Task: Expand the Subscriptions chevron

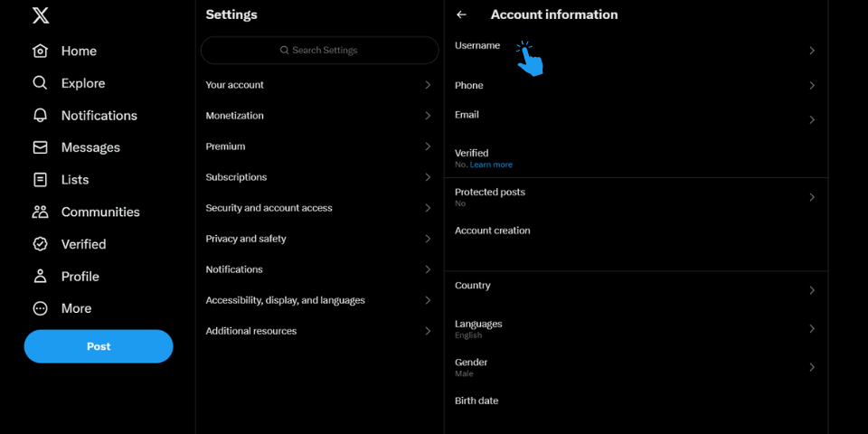Action: (x=428, y=177)
